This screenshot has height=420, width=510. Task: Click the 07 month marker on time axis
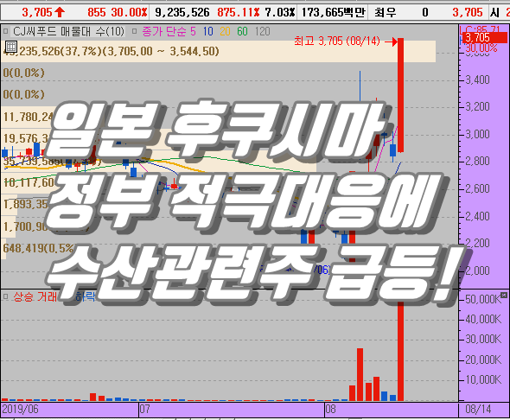click(x=145, y=409)
